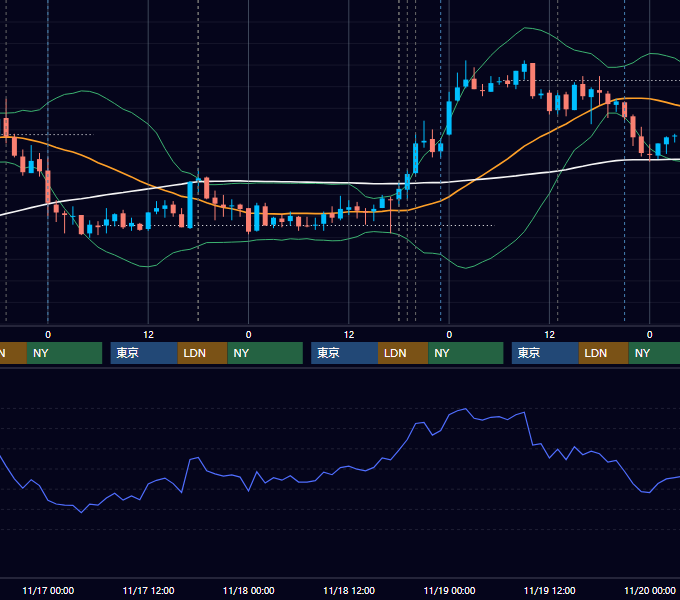Click the LDN session block on 11/19
680x600 pixels.
[x=604, y=353]
